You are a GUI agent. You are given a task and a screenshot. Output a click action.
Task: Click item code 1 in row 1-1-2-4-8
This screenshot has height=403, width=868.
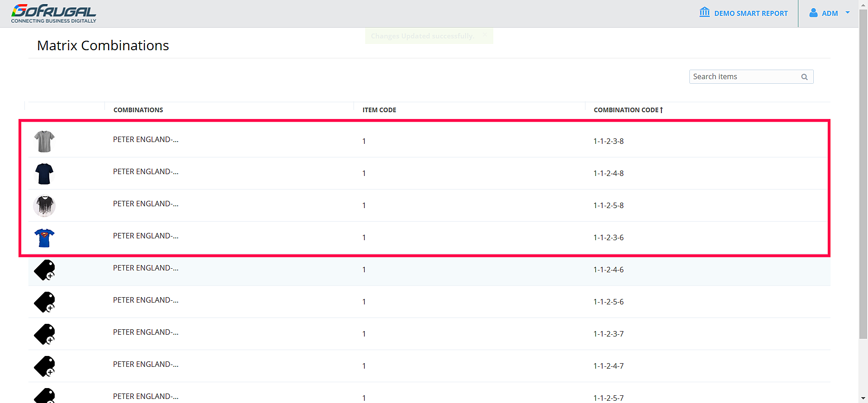point(364,173)
